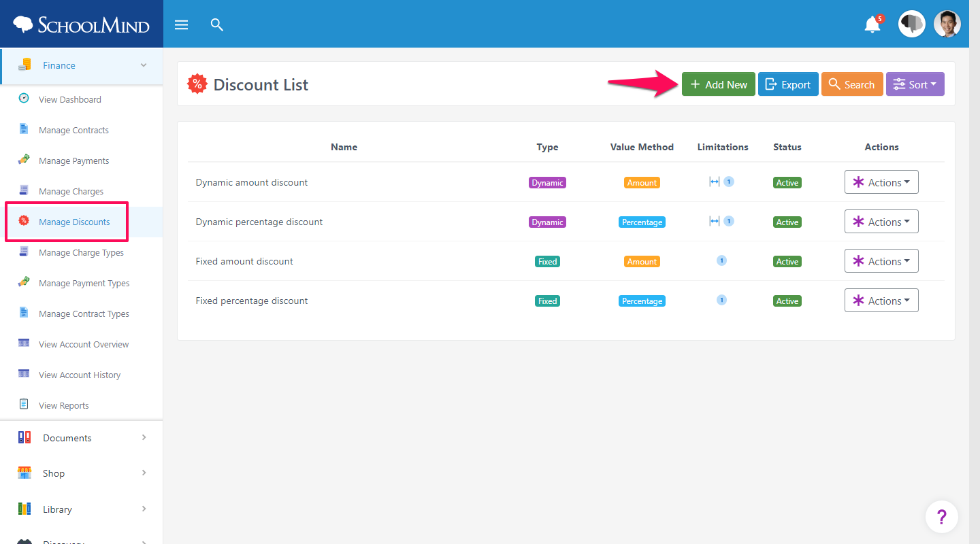
Task: Click the orange Search button
Action: tap(852, 84)
